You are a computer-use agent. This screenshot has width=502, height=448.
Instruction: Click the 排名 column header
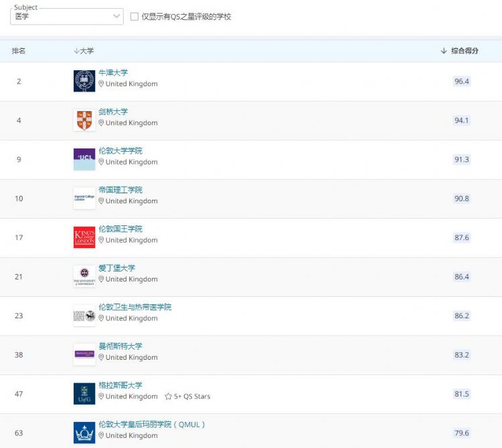point(19,51)
